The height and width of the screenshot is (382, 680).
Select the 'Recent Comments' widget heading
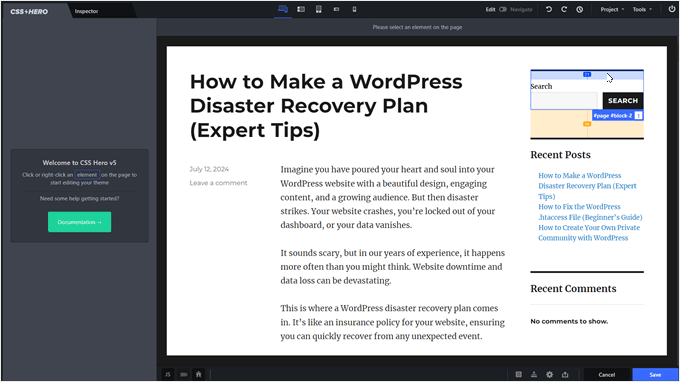coord(573,289)
